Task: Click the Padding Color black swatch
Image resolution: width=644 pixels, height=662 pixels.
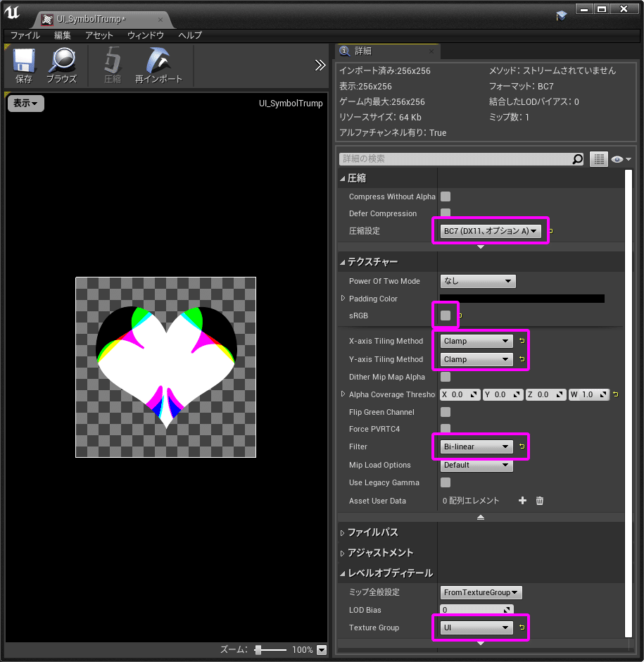Action: pyautogui.click(x=522, y=299)
